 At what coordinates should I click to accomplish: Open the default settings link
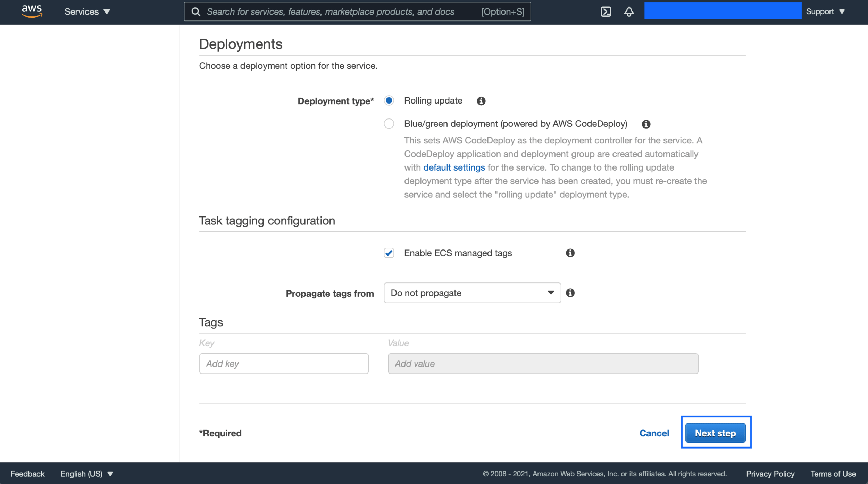(454, 167)
